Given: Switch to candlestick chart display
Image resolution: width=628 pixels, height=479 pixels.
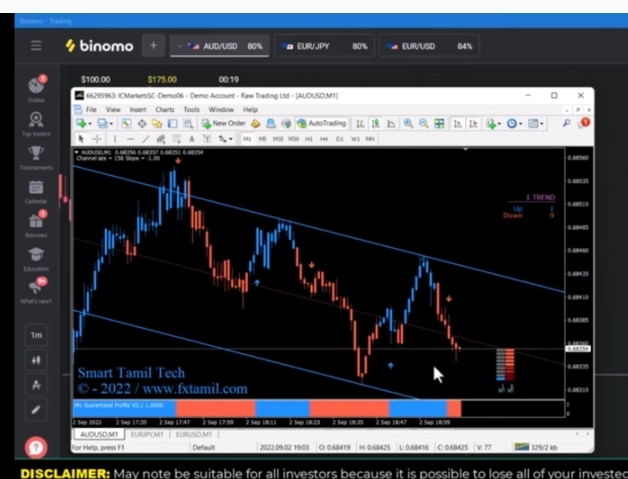Looking at the screenshot, I should pyautogui.click(x=375, y=124).
